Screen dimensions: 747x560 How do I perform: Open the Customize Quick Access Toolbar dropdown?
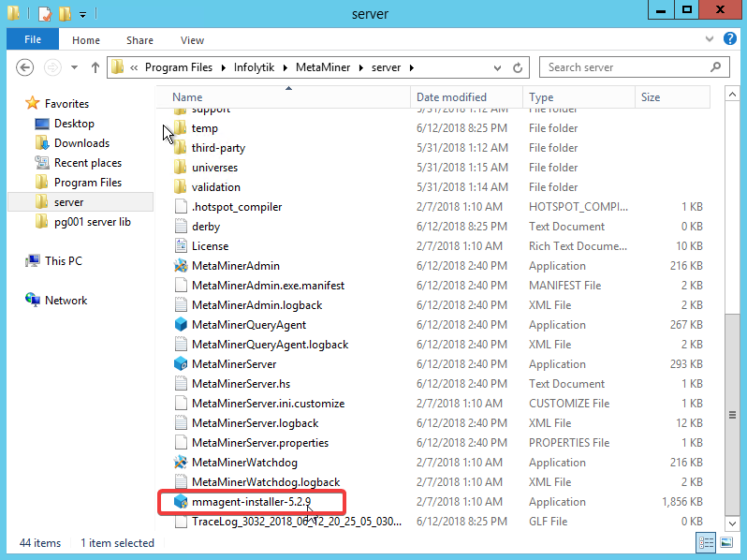(83, 15)
